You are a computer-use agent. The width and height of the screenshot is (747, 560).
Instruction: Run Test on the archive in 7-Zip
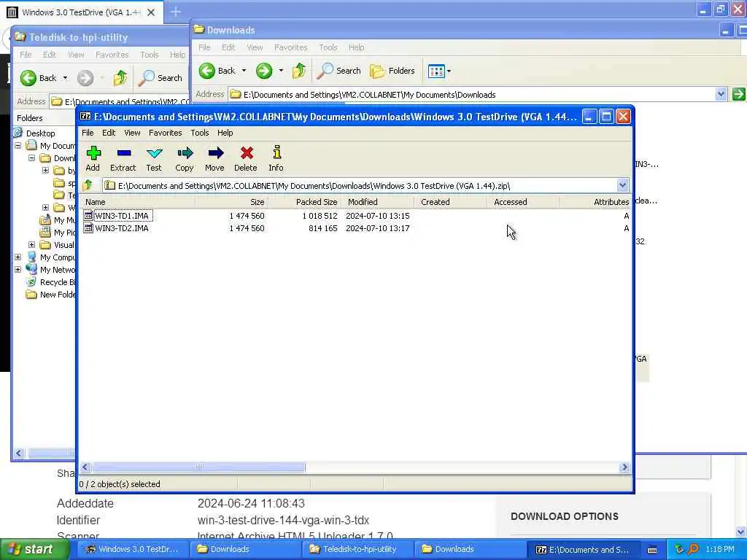pyautogui.click(x=154, y=158)
